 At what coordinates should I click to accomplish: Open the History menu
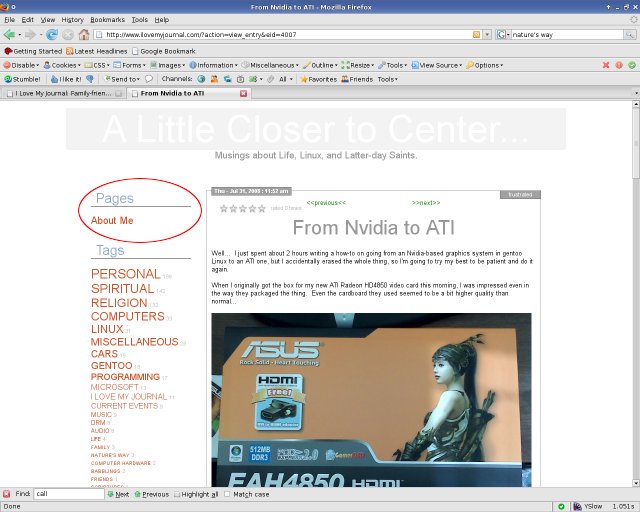pyautogui.click(x=72, y=20)
